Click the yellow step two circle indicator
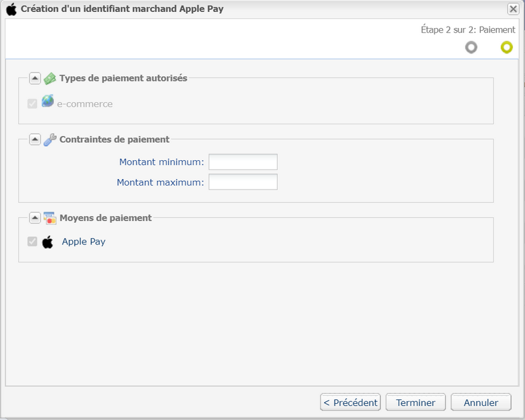Image resolution: width=525 pixels, height=420 pixels. (506, 47)
